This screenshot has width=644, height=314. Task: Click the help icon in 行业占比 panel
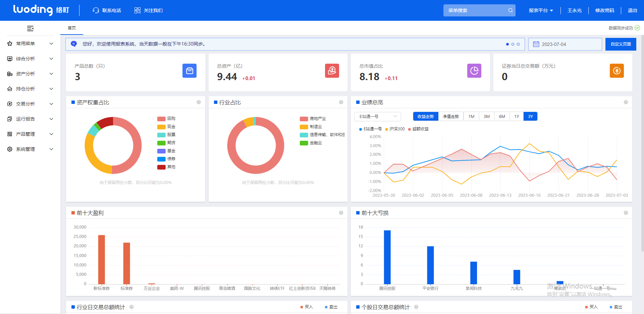click(341, 102)
